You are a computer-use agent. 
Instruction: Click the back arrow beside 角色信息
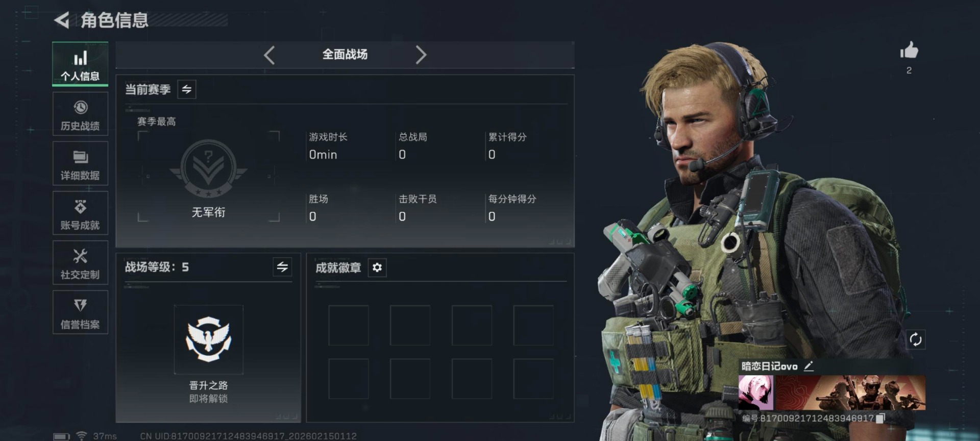62,20
